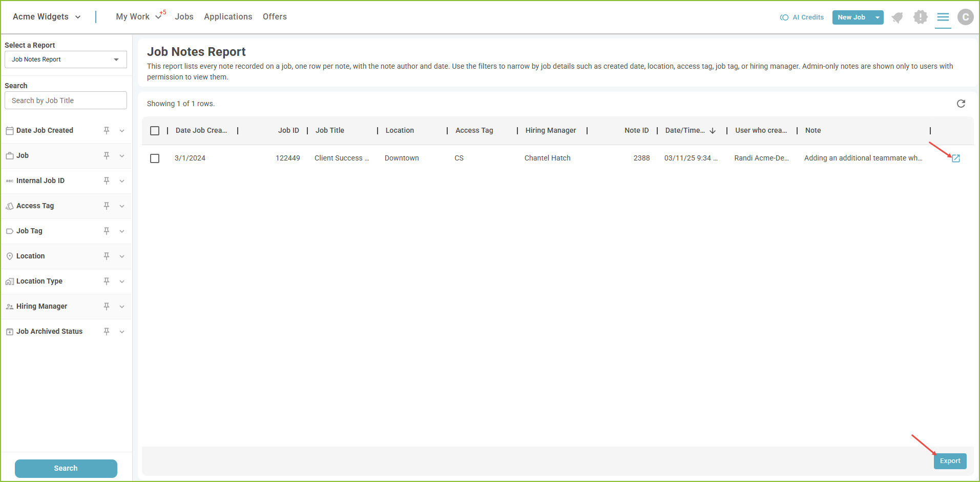Check the row for job 122449
Viewport: 980px width, 482px height.
[155, 158]
